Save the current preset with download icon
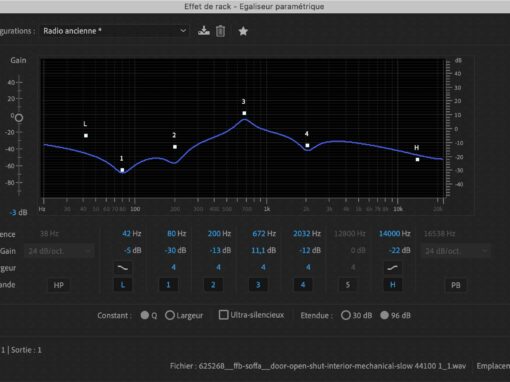This screenshot has width=510, height=382. (x=204, y=31)
